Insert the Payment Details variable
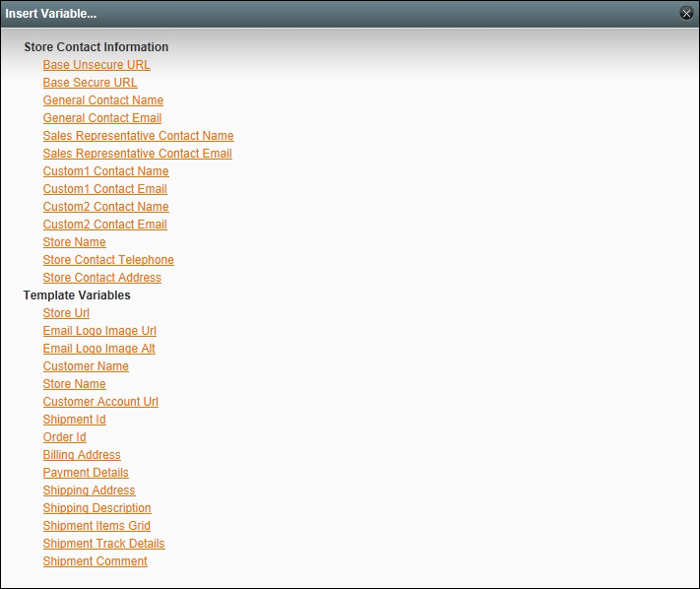 [x=86, y=473]
